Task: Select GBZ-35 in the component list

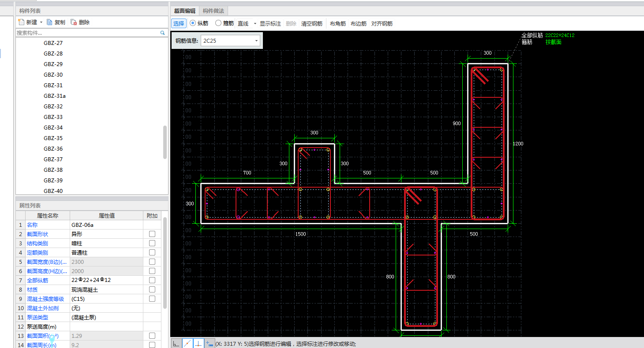Action: 53,138
